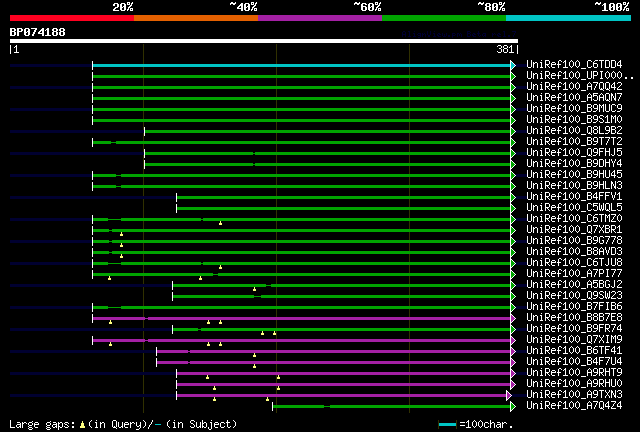Image resolution: width=640 pixels, height=432 pixels.
Task: Open hit UniRef100_UPI000..
Action: [580, 76]
